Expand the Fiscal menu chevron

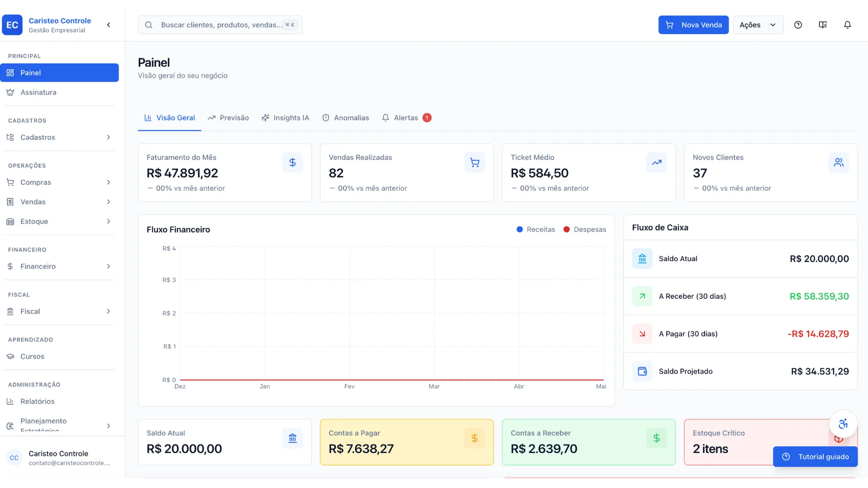click(108, 311)
